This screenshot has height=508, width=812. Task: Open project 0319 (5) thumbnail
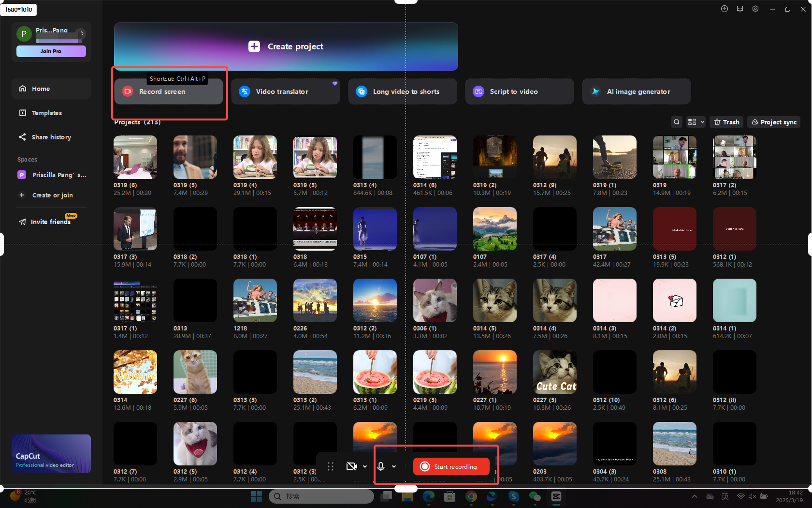point(195,157)
